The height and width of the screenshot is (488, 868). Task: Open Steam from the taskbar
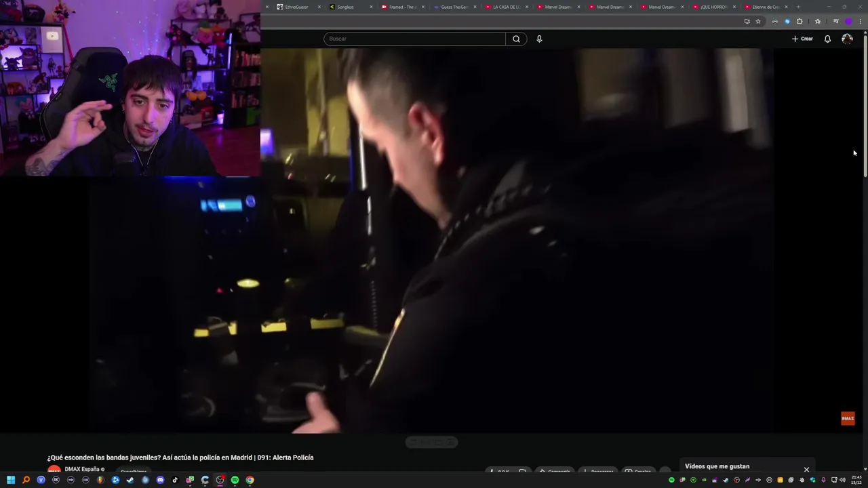[x=130, y=480]
